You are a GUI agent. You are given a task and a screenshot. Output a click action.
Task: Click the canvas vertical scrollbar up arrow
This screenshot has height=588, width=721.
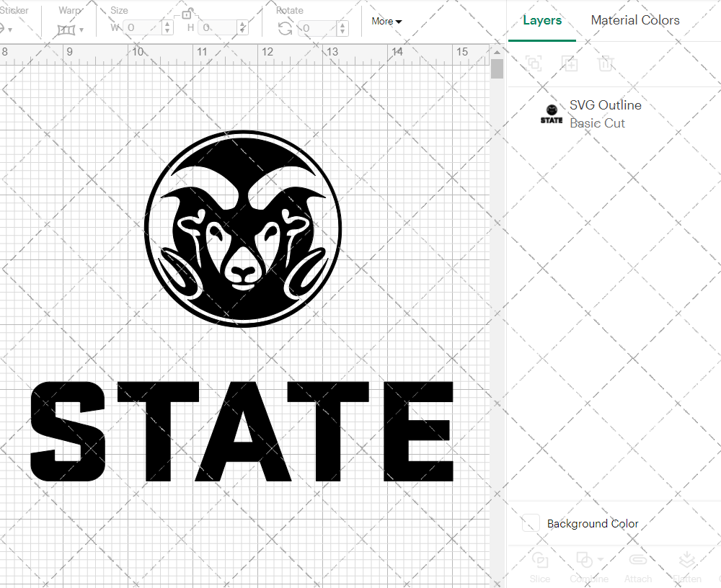[x=497, y=53]
